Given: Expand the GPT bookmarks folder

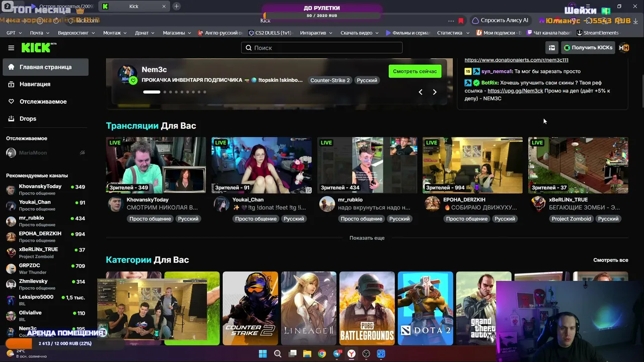Looking at the screenshot, I should (x=14, y=33).
